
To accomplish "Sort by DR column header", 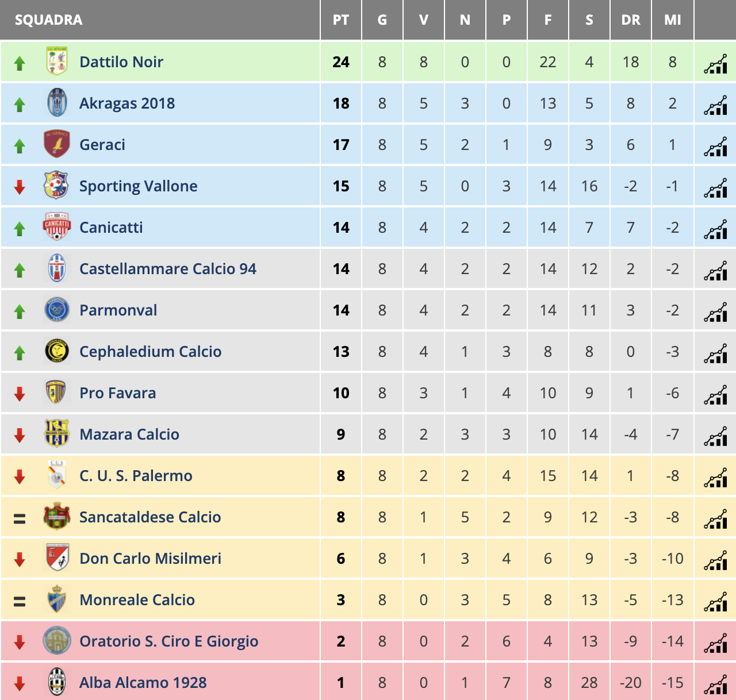I will click(x=631, y=20).
